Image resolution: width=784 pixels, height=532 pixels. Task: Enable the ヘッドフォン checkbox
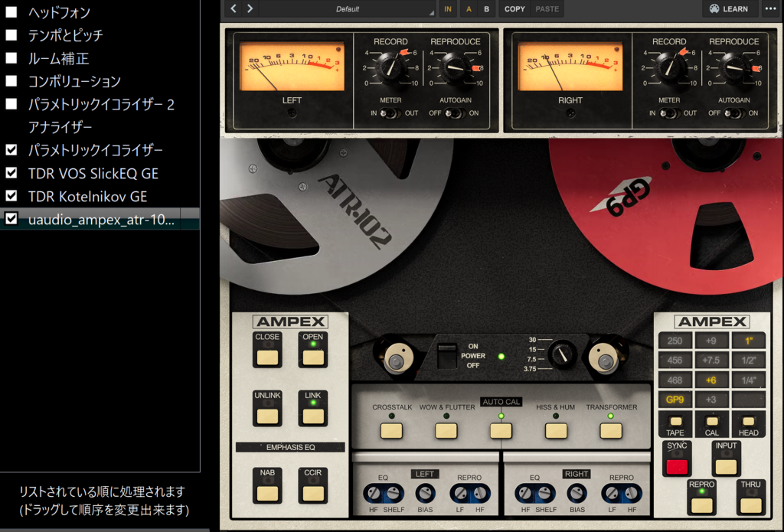tap(11, 12)
